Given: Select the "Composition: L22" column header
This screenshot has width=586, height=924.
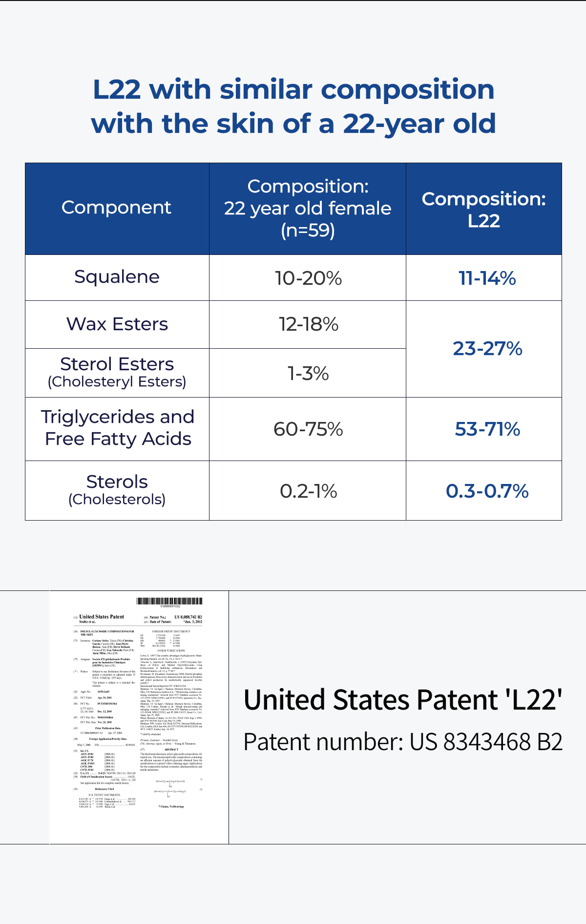Looking at the screenshot, I should tap(483, 209).
